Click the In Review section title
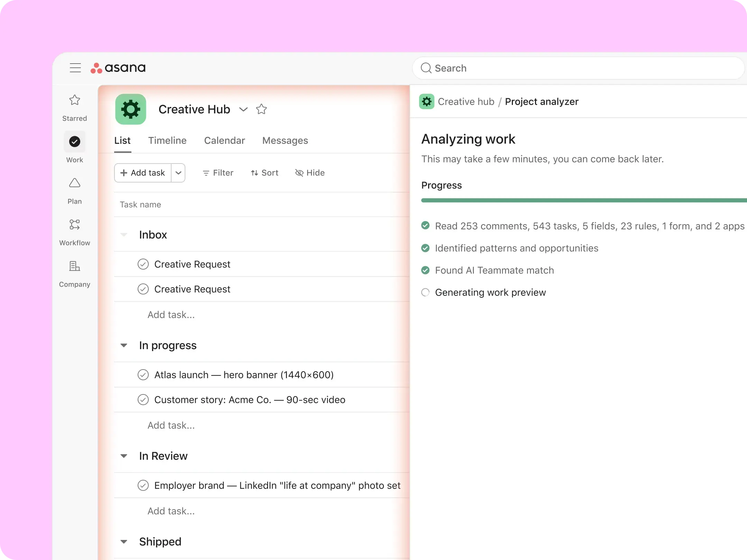The width and height of the screenshot is (747, 560). pyautogui.click(x=163, y=456)
